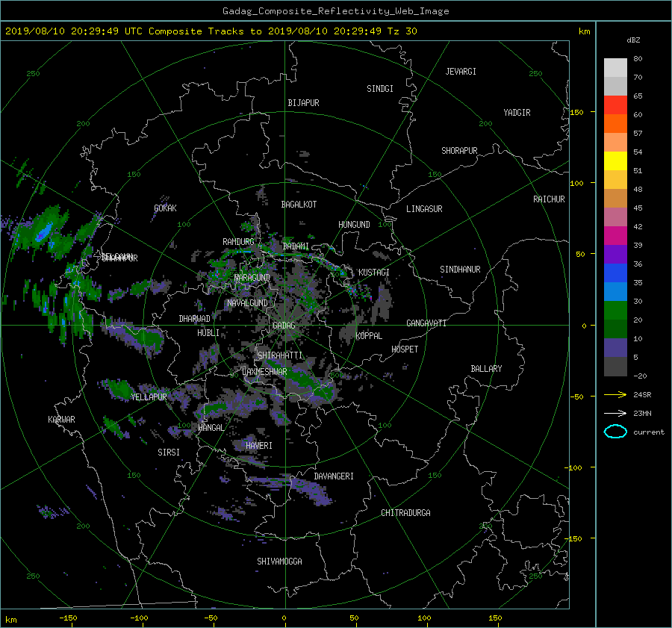Click the BIJAPUR city label
This screenshot has width=672, height=628.
(303, 103)
